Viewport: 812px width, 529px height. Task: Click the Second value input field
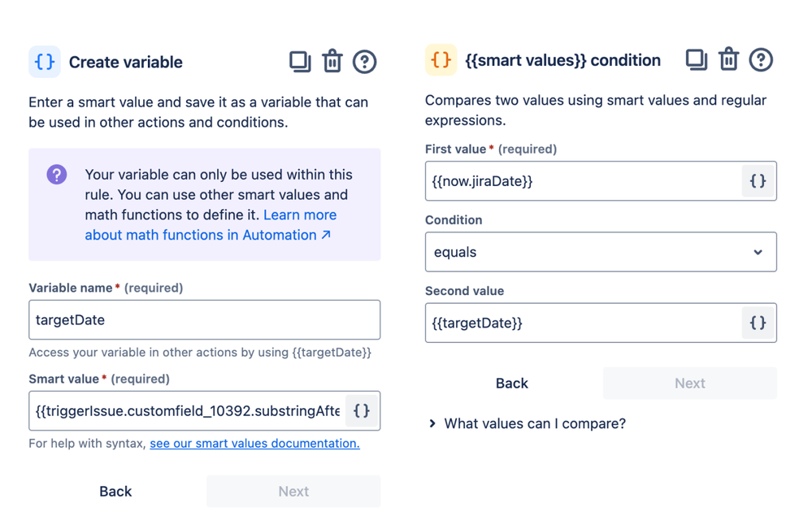click(581, 323)
